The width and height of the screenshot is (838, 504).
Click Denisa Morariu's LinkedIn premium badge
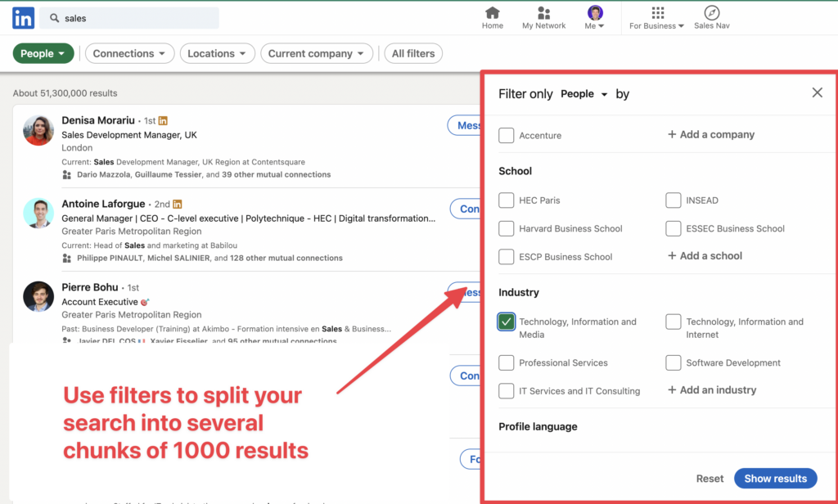coord(163,121)
